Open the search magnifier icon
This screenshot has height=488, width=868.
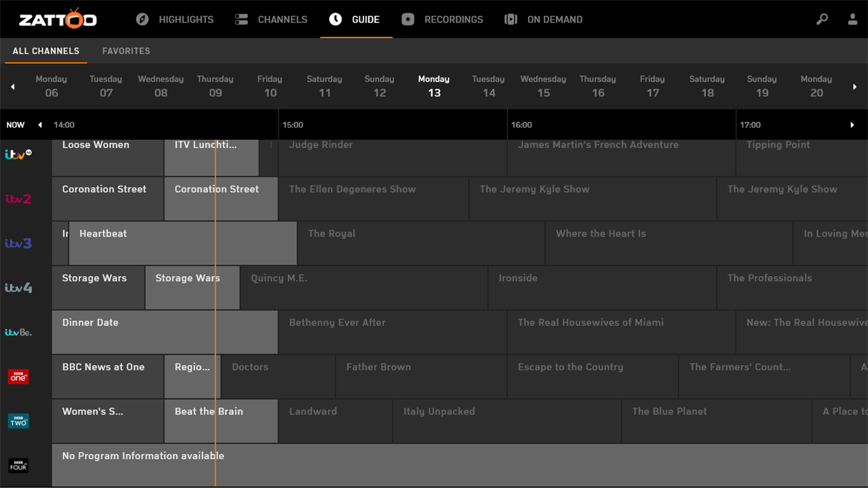(x=822, y=19)
